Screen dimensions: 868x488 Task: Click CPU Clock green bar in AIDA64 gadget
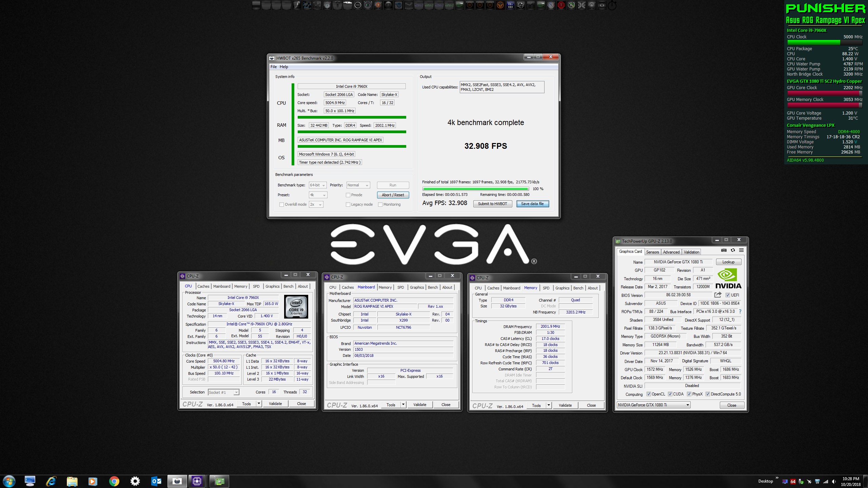pos(824,43)
